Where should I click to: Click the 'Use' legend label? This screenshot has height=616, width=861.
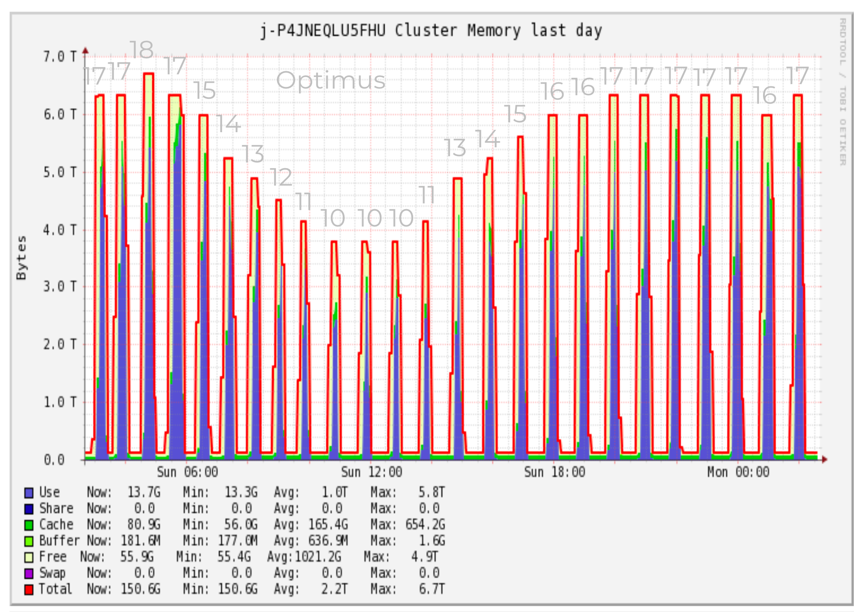49,492
